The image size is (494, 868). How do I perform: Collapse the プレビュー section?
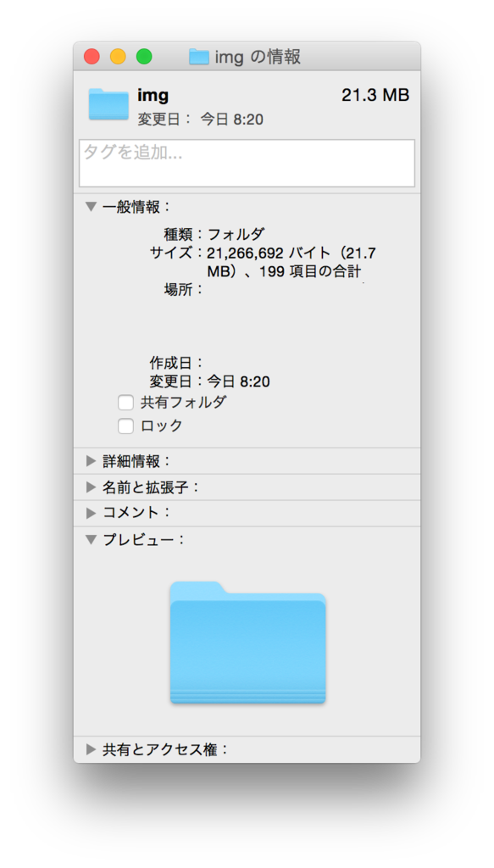91,540
